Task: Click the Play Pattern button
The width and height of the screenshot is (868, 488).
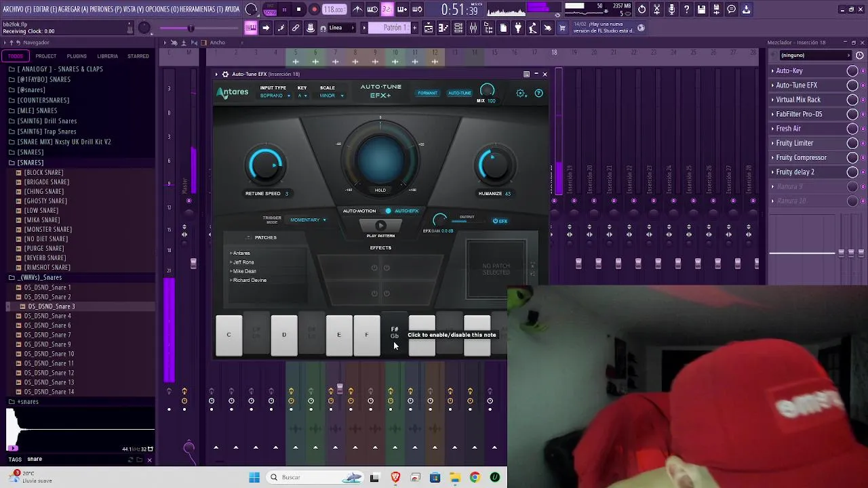Action: pos(380,226)
